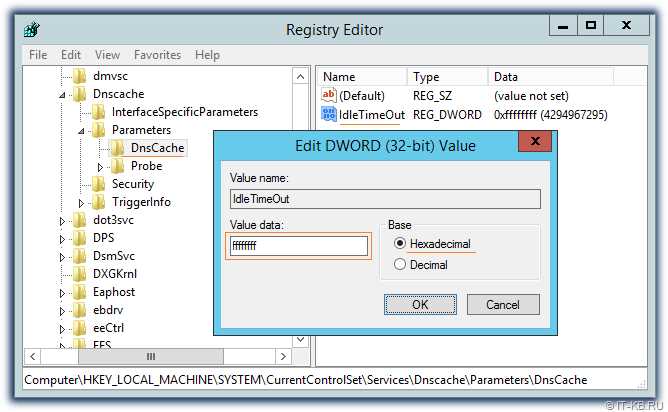Click the tree horizontal scrollbar right arrow
Image resolution: width=668 pixels, height=412 pixels.
tap(283, 357)
